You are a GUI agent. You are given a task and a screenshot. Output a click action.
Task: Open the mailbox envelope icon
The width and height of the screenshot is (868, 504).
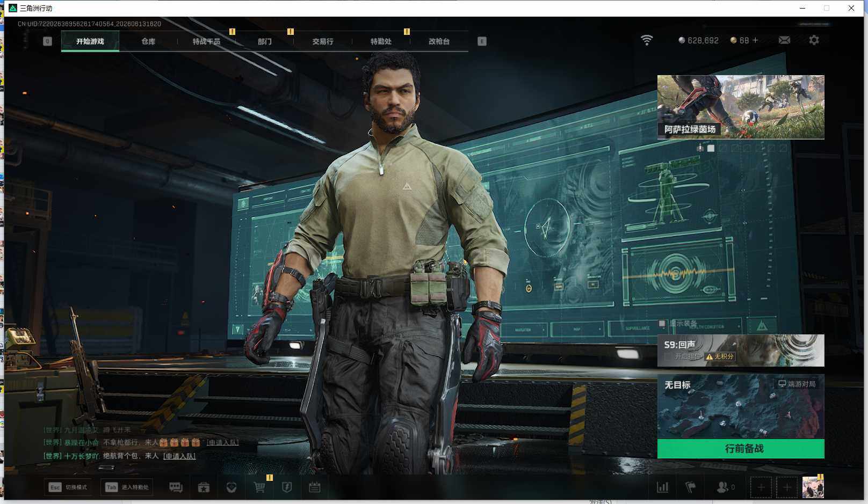pyautogui.click(x=784, y=40)
